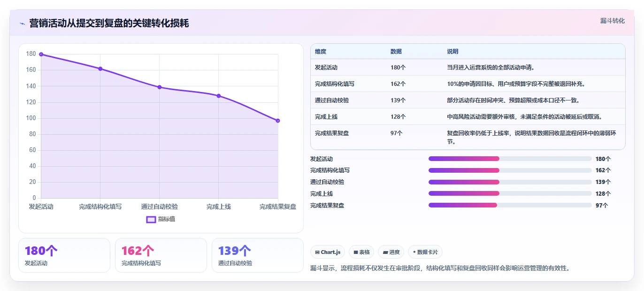
Task: Click the description starting '中高风险活动需要额外审核'
Action: pyautogui.click(x=525, y=117)
